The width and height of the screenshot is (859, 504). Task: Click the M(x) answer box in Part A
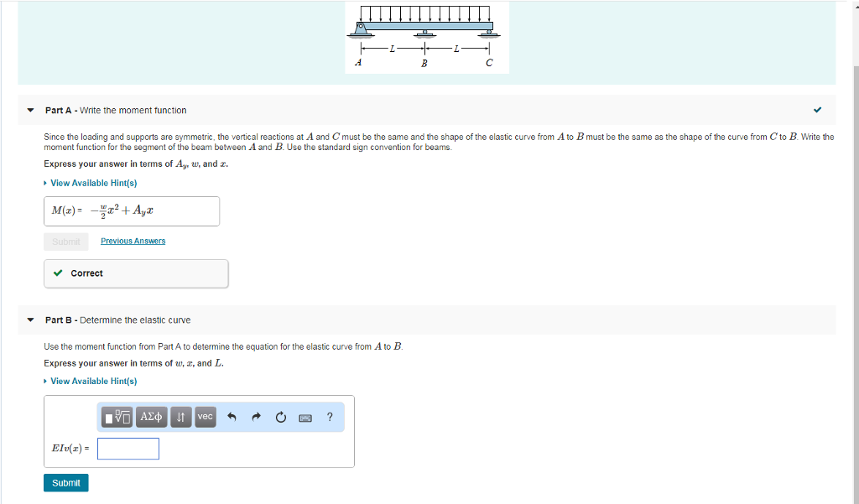point(132,210)
